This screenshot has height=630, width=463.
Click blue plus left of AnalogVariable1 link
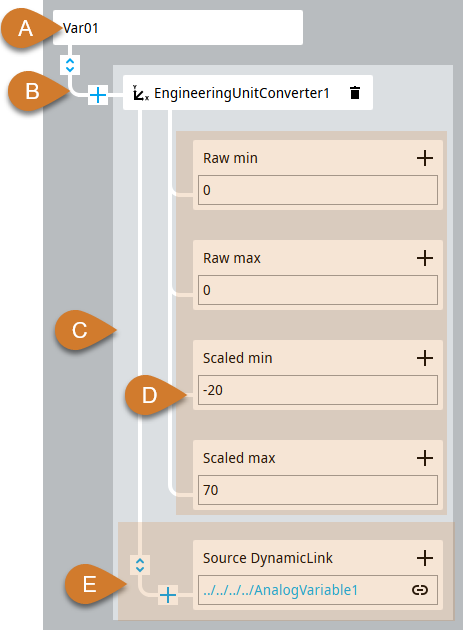click(168, 595)
